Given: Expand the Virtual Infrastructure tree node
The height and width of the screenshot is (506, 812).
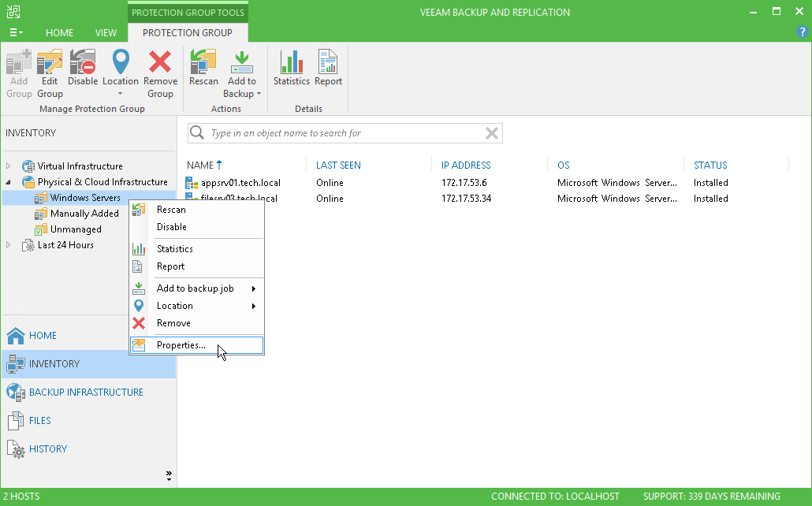Looking at the screenshot, I should [9, 166].
